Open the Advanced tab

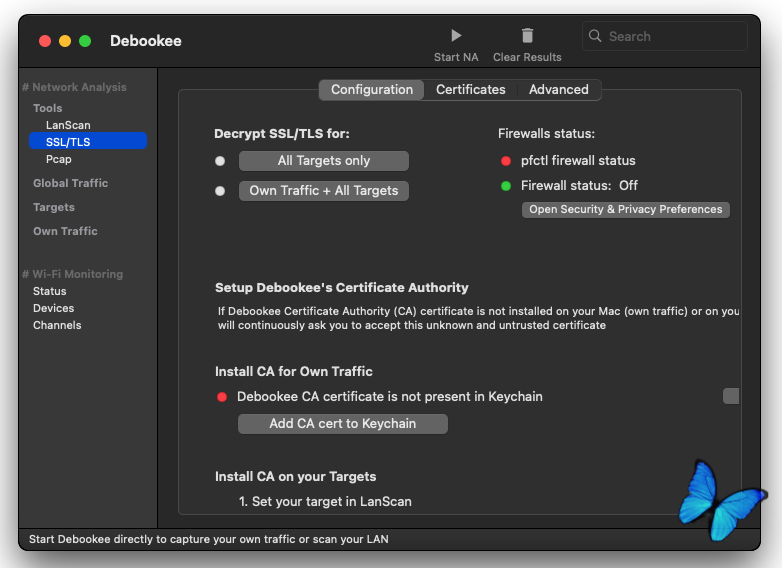558,90
